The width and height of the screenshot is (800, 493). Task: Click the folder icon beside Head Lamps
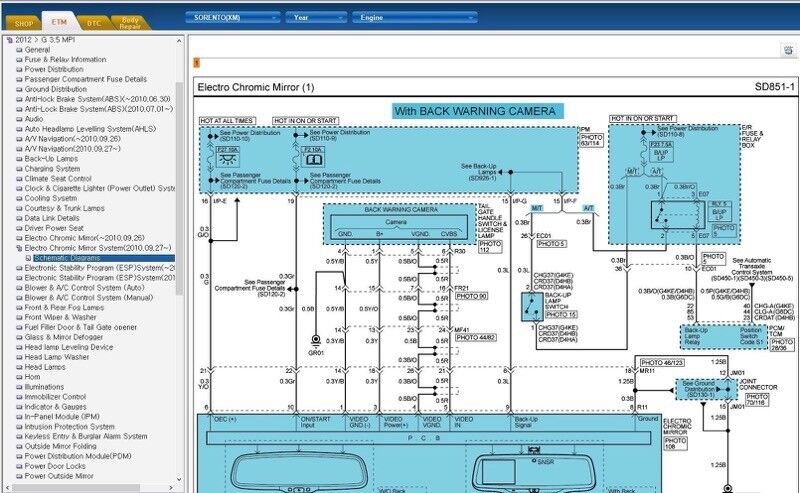[19, 366]
